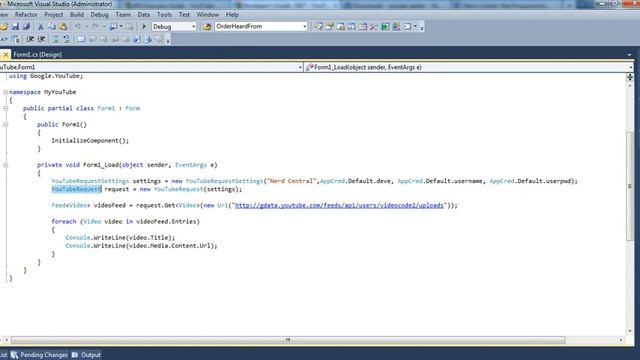
Task: Click the highlighted YouTubeRequest type
Action: 76,189
